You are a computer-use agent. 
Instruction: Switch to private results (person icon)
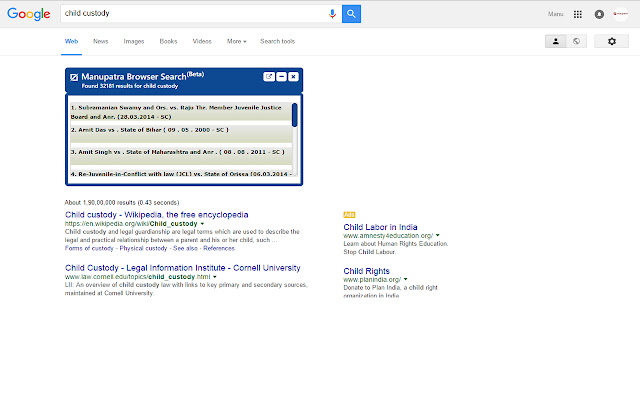(558, 41)
